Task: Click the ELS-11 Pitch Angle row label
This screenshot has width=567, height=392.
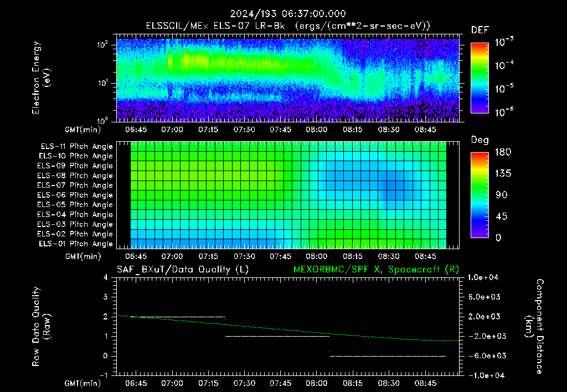Action: coord(76,147)
